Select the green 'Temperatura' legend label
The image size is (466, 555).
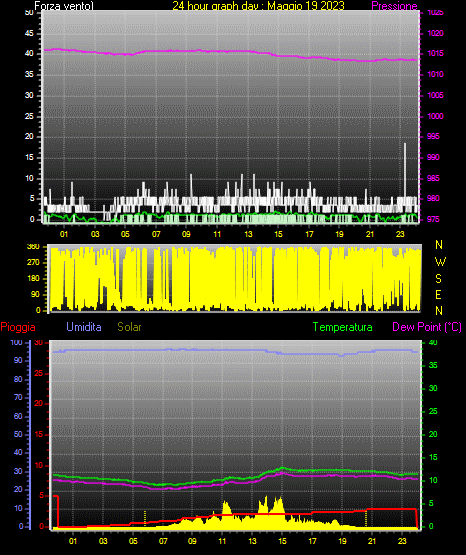[342, 327]
